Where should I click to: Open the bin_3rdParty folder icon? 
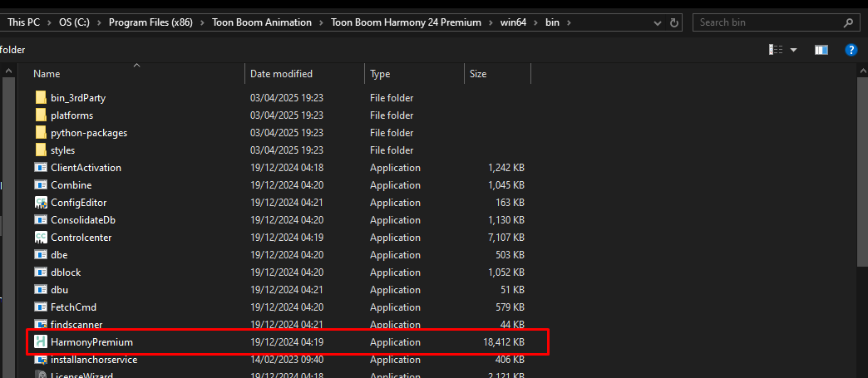click(41, 98)
